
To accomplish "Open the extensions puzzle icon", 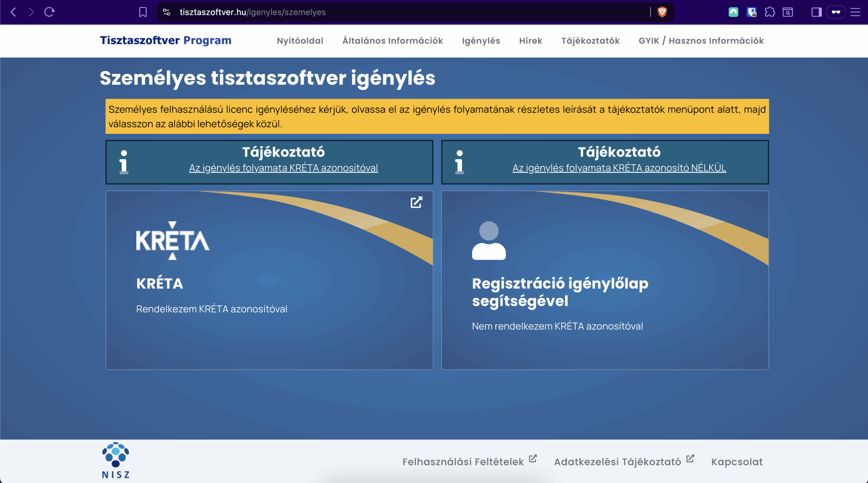I will 770,12.
